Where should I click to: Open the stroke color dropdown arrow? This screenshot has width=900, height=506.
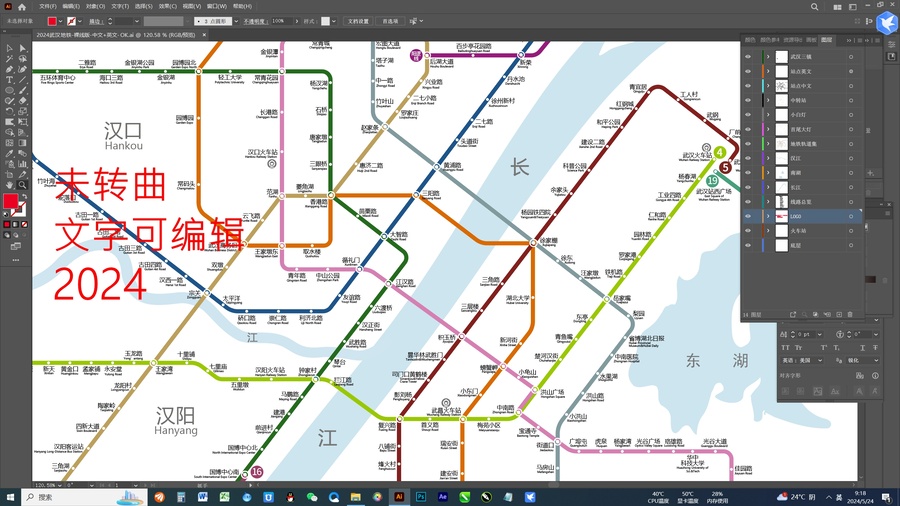(x=79, y=21)
